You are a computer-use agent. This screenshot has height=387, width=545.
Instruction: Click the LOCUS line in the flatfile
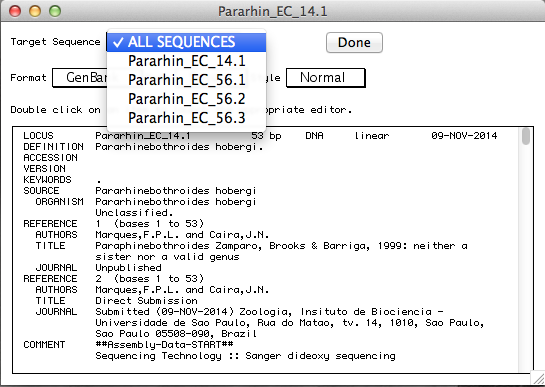tap(260, 136)
